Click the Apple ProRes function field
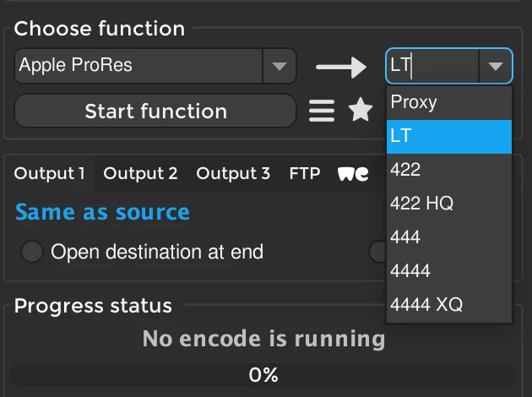 (x=138, y=66)
